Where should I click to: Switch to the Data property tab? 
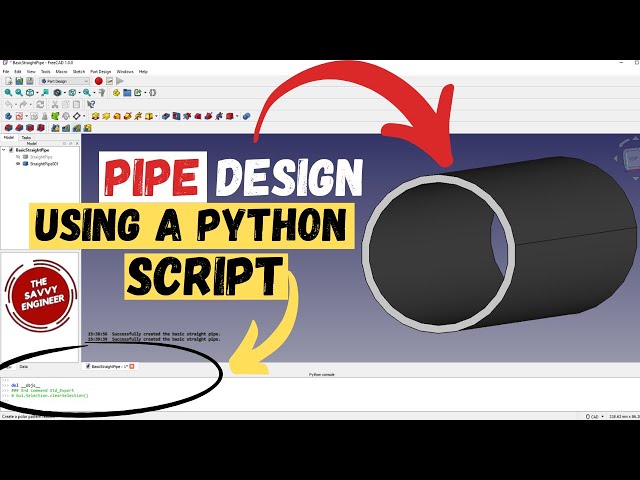tap(24, 366)
